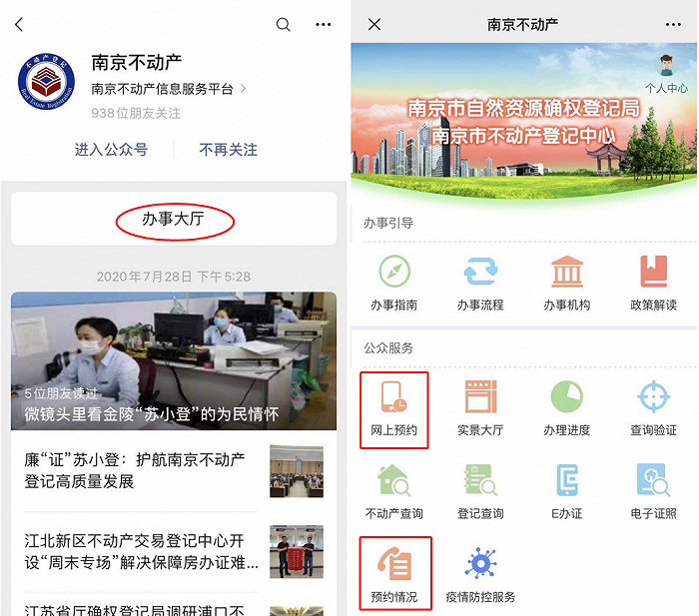Screen dimensions: 699x616
Task: Open article 廉证苏小登护航南京不动产
Action: (134, 470)
